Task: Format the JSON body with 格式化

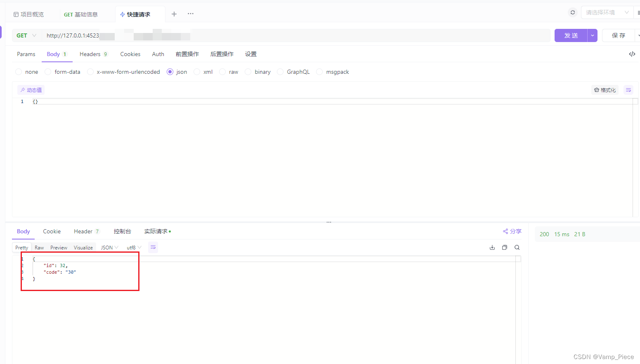Action: pyautogui.click(x=605, y=90)
